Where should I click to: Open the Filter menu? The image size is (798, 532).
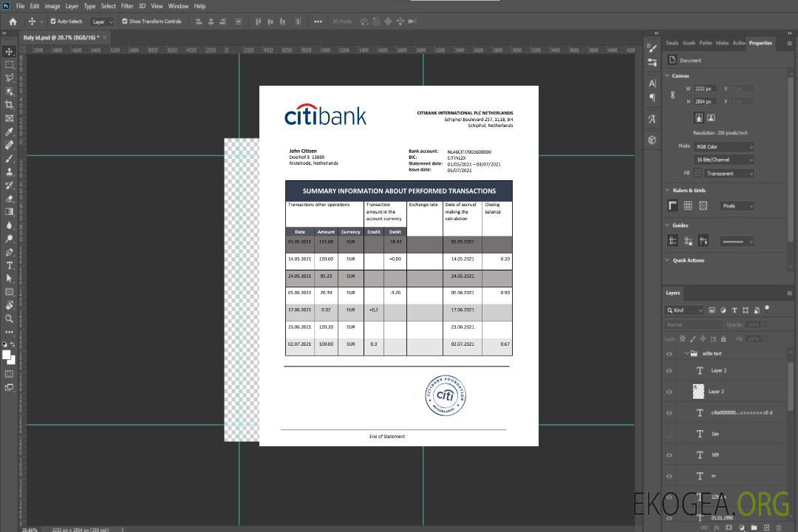click(x=127, y=6)
